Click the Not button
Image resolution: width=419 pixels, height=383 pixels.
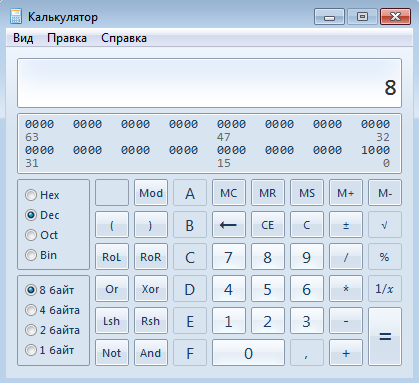[112, 353]
